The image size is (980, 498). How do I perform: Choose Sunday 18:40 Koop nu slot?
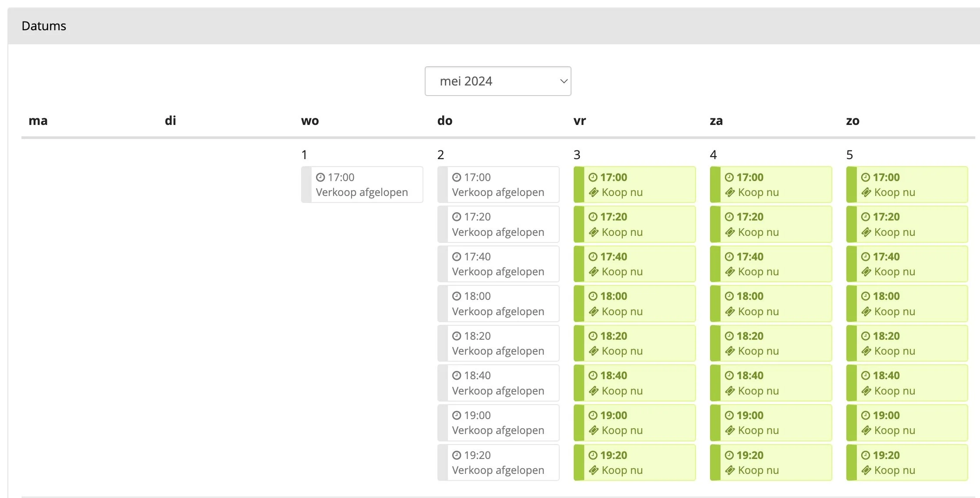click(895, 391)
